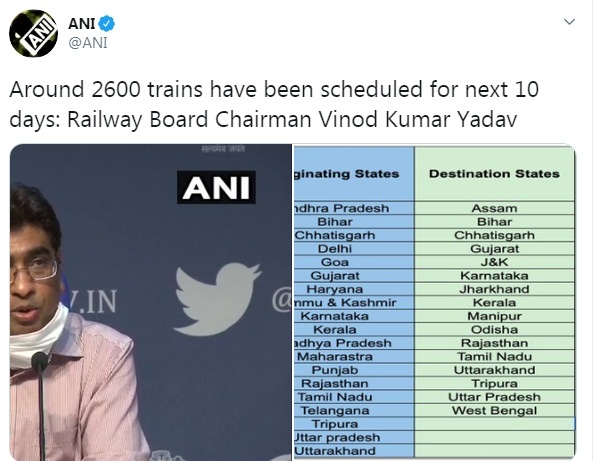The height and width of the screenshot is (461, 594).
Task: Select the Assam destination cell
Action: click(x=494, y=208)
